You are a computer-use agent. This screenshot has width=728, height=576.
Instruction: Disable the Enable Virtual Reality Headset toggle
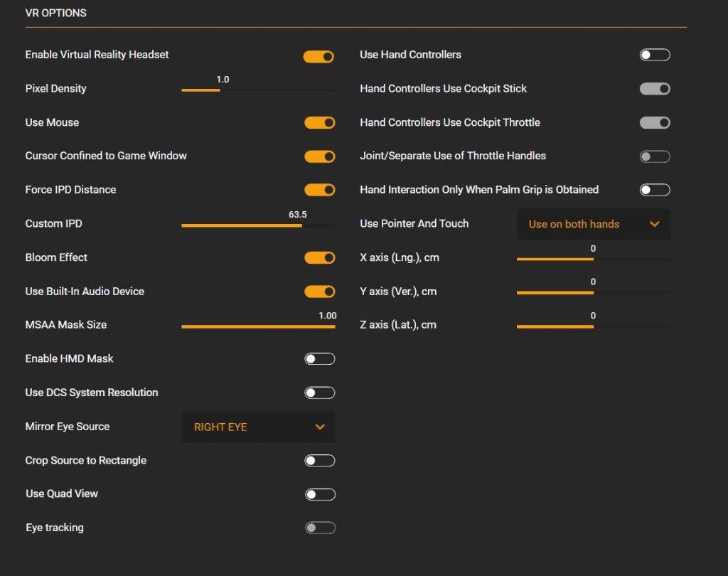click(318, 56)
